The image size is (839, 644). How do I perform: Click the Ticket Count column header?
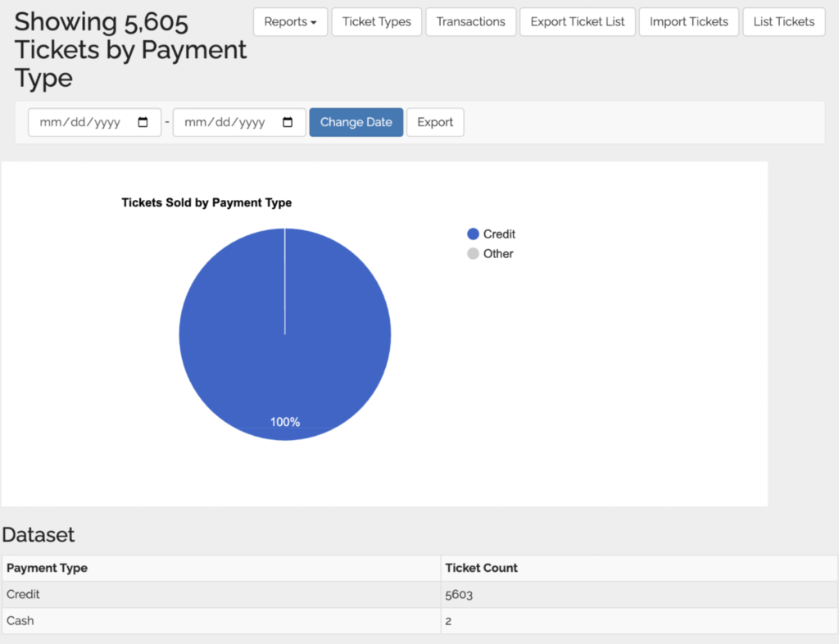pos(481,568)
